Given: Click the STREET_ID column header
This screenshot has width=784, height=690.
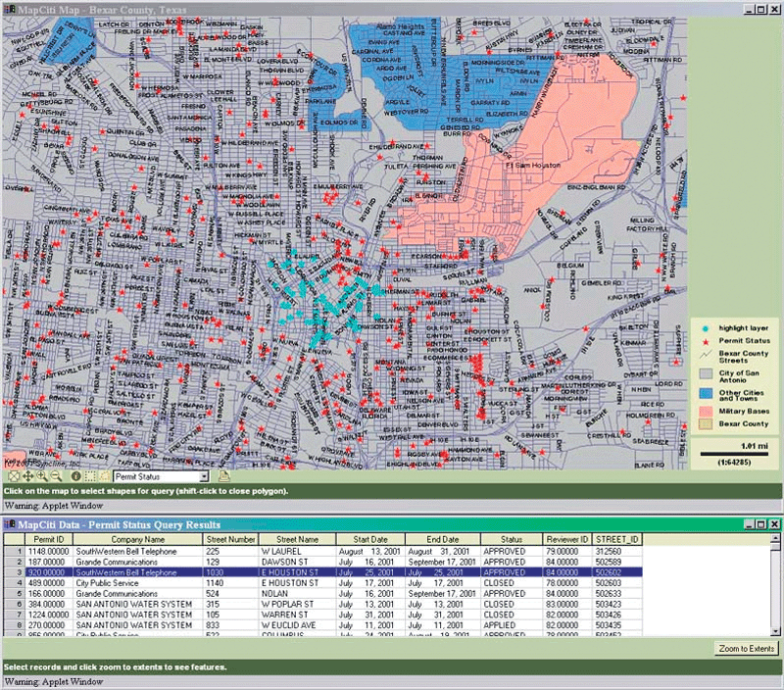Looking at the screenshot, I should click(617, 539).
